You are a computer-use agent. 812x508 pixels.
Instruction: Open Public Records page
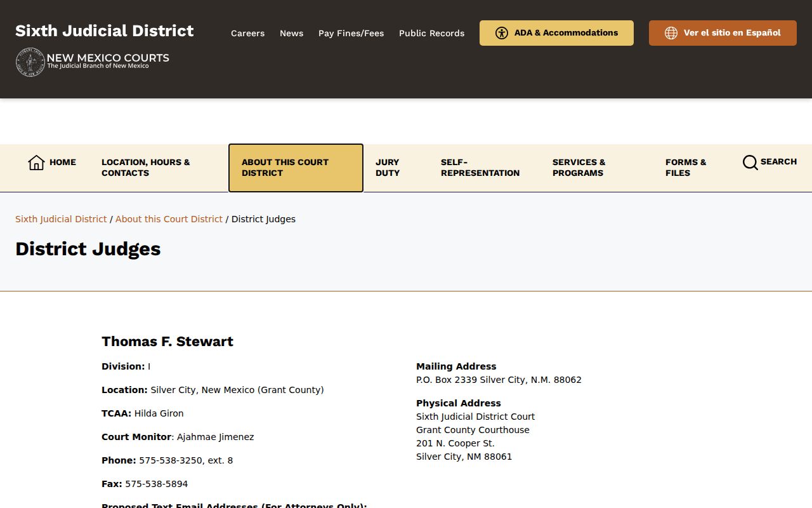coord(431,33)
